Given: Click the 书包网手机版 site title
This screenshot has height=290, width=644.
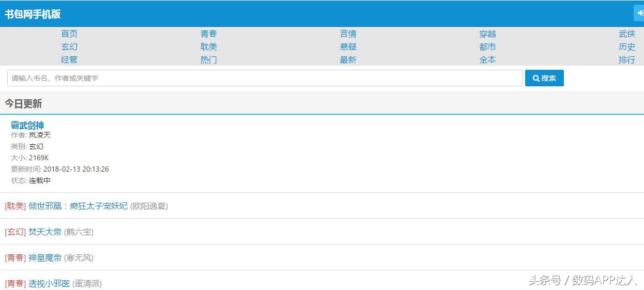Looking at the screenshot, I should [33, 14].
